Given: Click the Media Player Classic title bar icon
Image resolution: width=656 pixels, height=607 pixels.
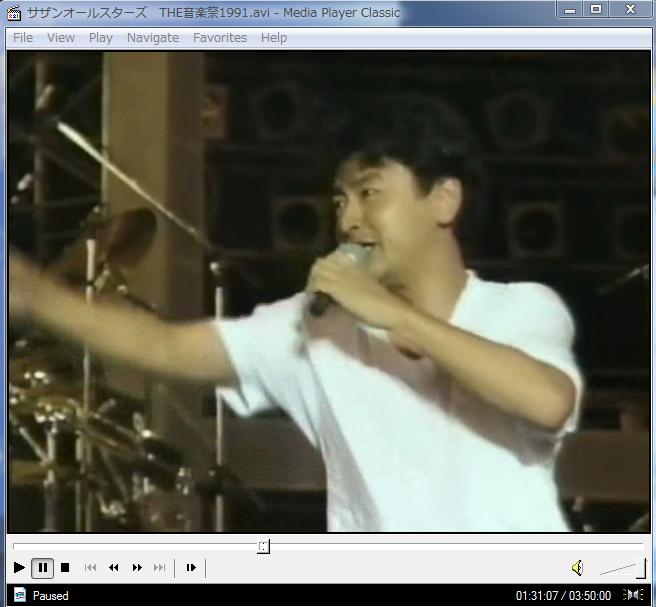Looking at the screenshot, I should (x=14, y=13).
